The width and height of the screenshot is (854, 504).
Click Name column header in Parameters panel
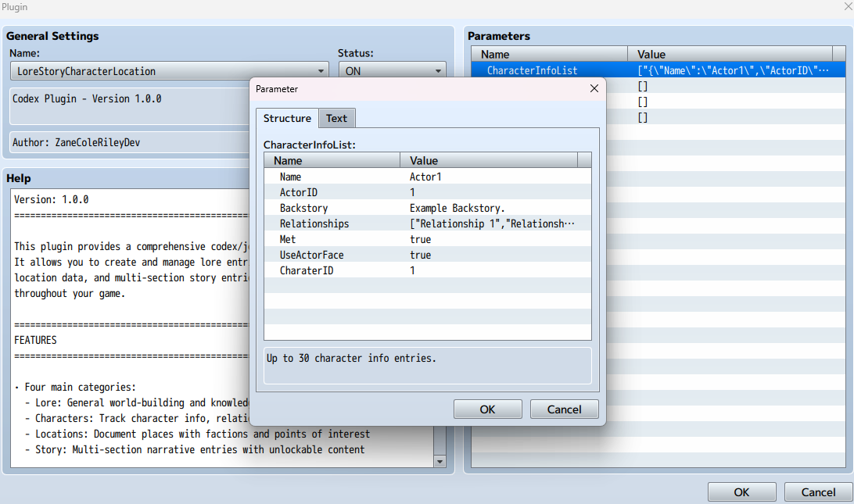point(550,55)
